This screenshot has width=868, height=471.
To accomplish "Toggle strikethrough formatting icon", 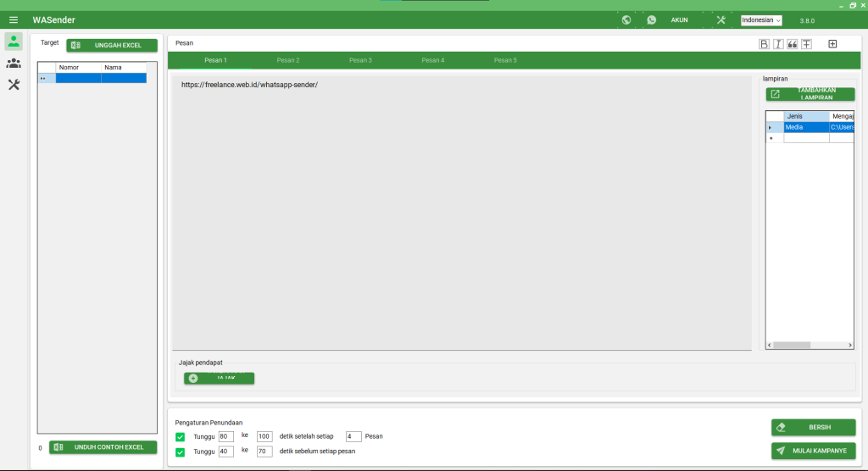I will click(x=807, y=44).
